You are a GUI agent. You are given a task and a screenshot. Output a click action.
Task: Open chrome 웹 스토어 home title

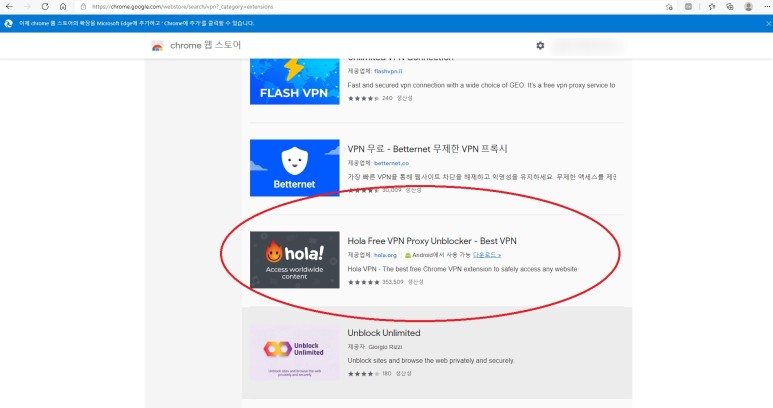[205, 45]
